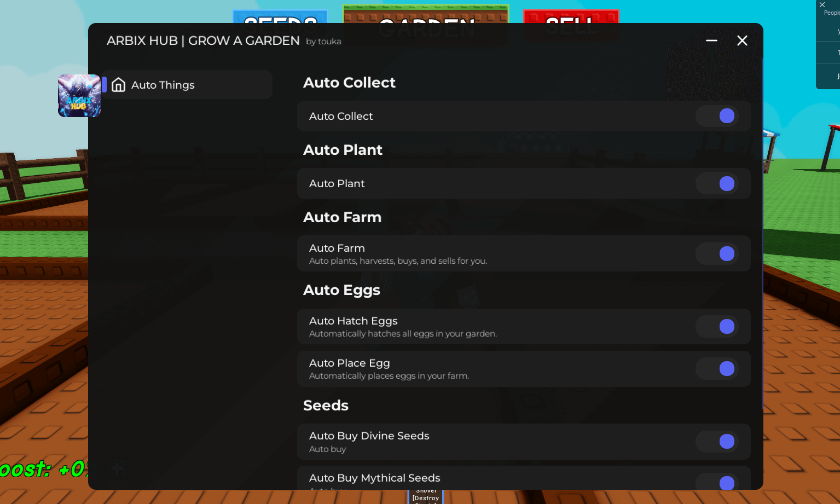
Task: Click 'Automatically places eggs in your farm' text
Action: coord(389,376)
